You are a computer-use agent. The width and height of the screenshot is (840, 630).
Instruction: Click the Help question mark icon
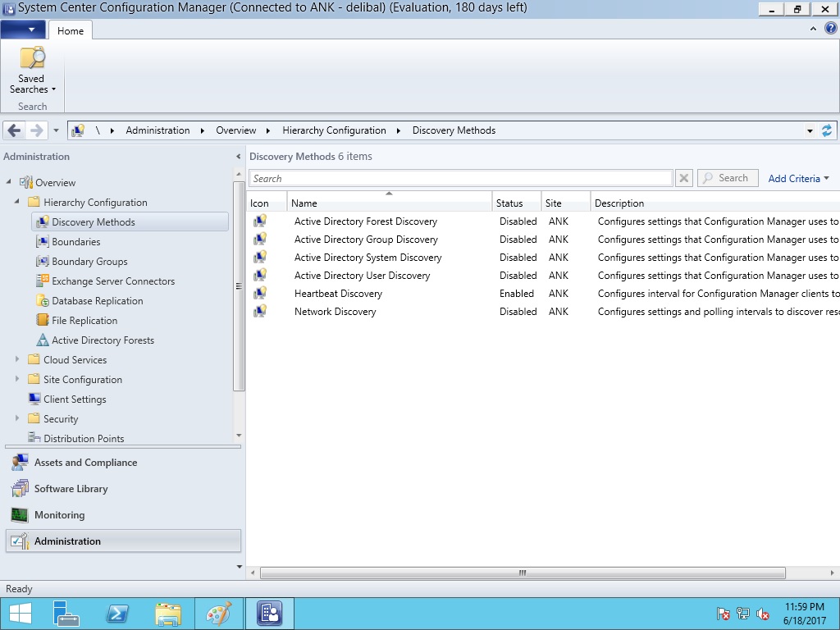[830, 28]
